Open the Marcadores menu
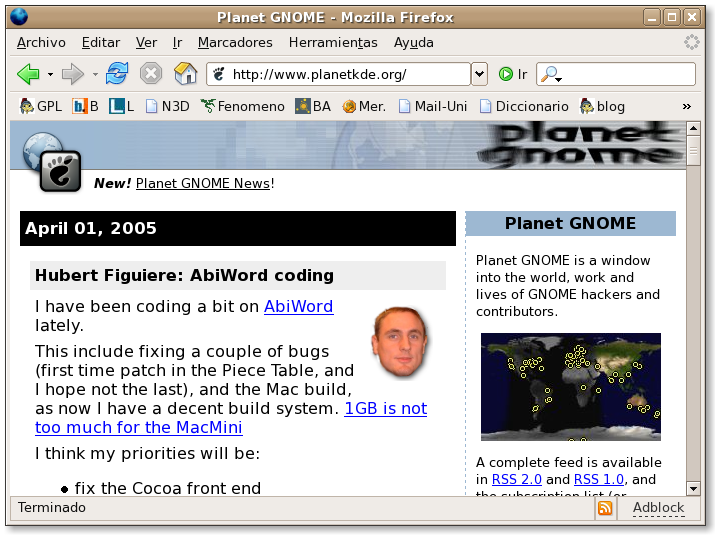Screen dimensions: 715x535 click(x=235, y=42)
